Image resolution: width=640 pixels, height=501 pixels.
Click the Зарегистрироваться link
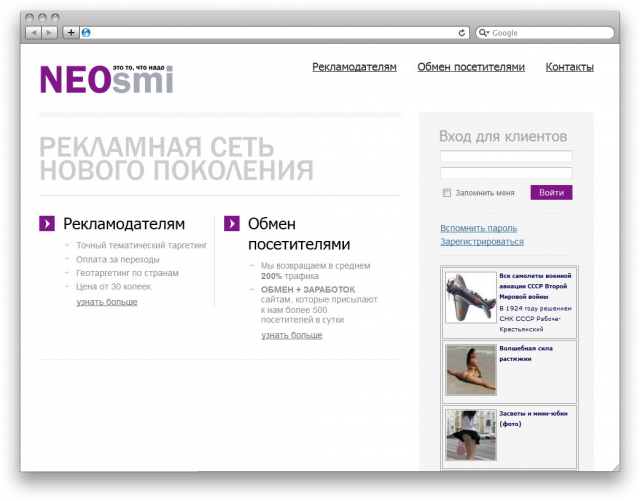tap(481, 241)
